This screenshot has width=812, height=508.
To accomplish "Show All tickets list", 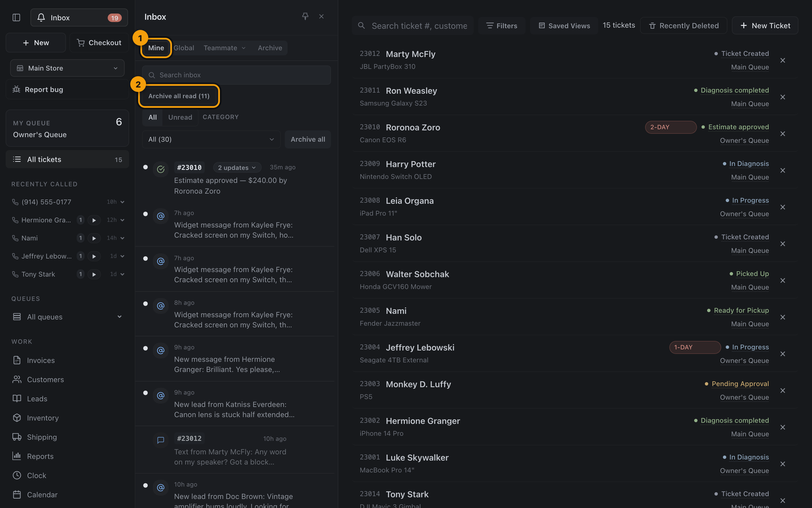I will [x=67, y=159].
